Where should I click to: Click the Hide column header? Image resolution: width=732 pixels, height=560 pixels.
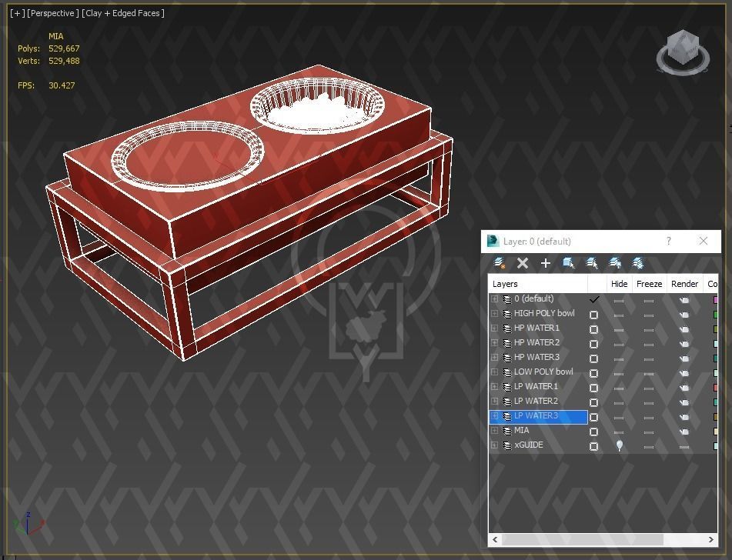pos(619,284)
